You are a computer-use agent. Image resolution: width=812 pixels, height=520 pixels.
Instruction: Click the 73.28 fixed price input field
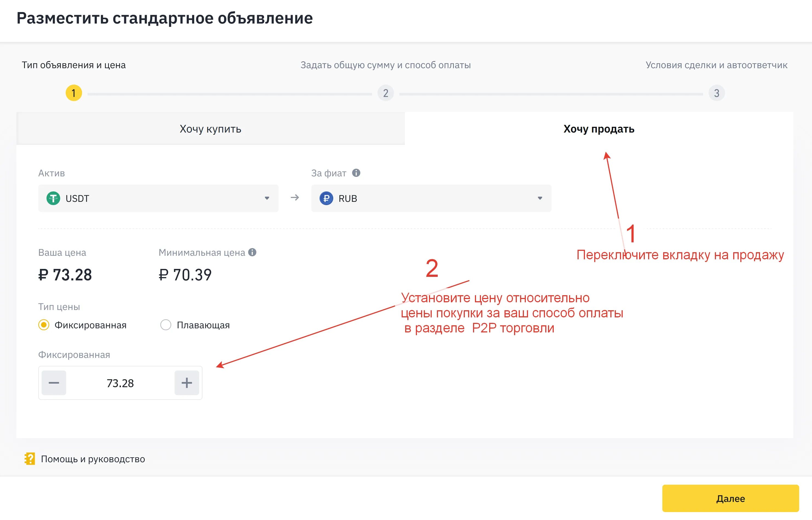[x=120, y=383]
